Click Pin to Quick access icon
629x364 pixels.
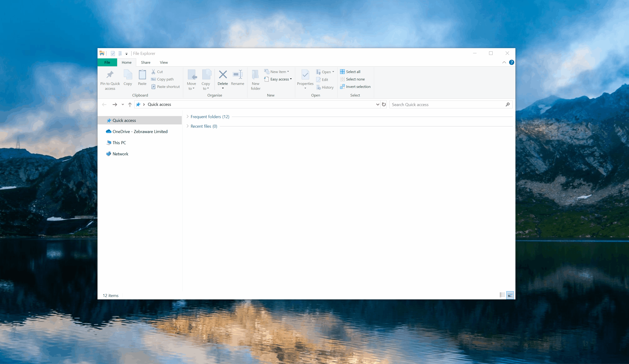[x=110, y=75]
